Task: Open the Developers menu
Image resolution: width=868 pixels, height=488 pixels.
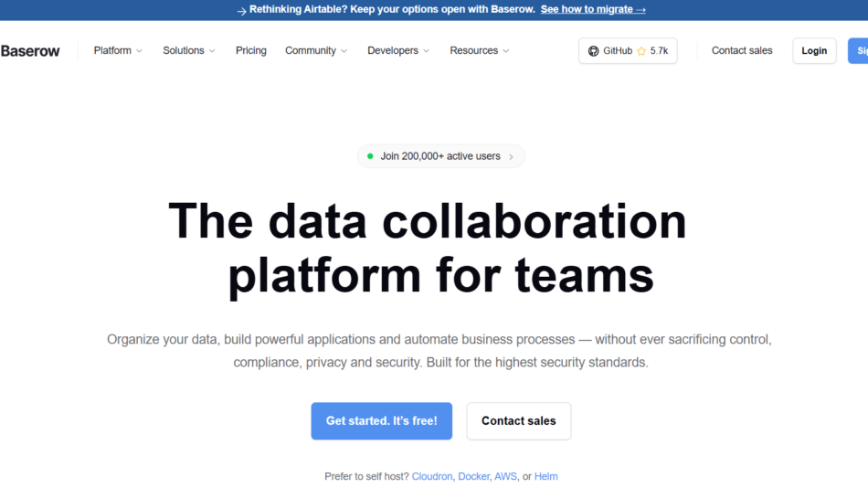Action: pos(398,50)
